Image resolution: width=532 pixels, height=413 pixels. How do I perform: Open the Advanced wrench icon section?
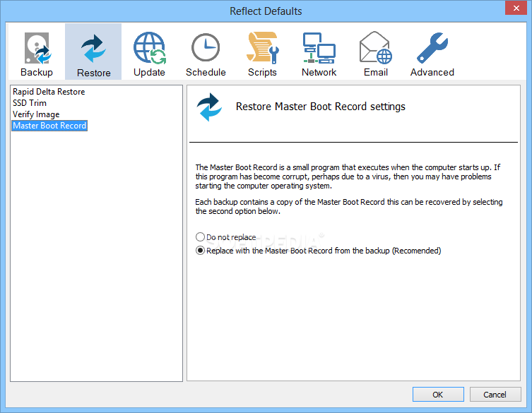click(x=432, y=52)
